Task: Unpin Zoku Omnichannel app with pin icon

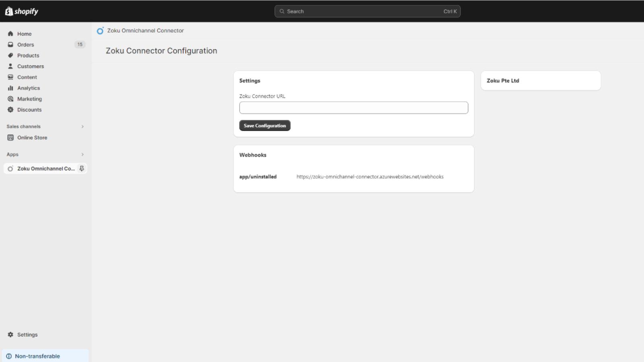Action: pos(82,169)
